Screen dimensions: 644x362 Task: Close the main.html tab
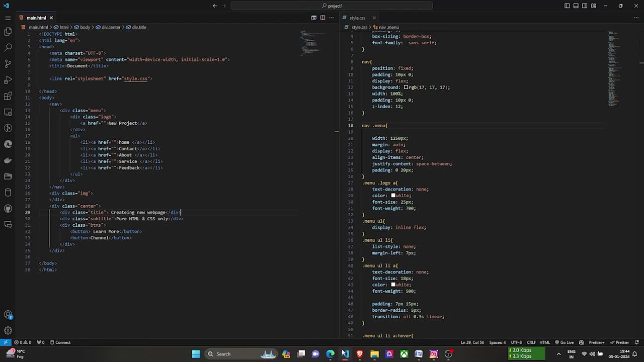pyautogui.click(x=51, y=18)
